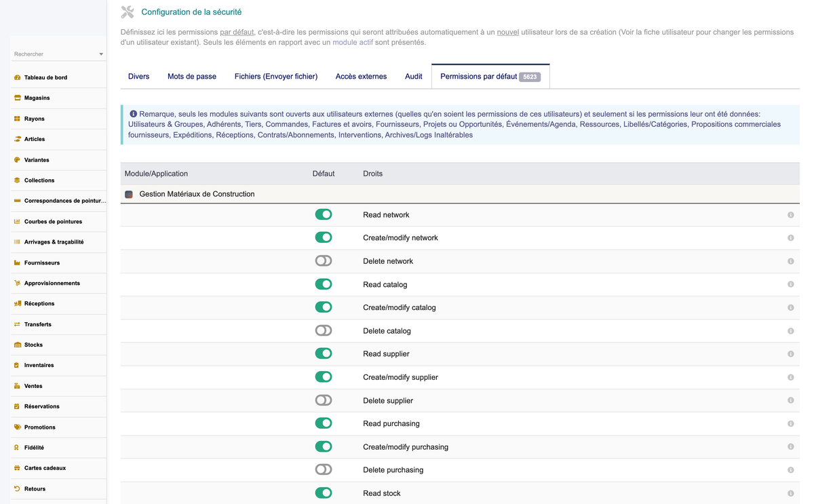This screenshot has width=814, height=504.
Task: Click the Tableau de bord sidebar icon
Action: click(17, 77)
